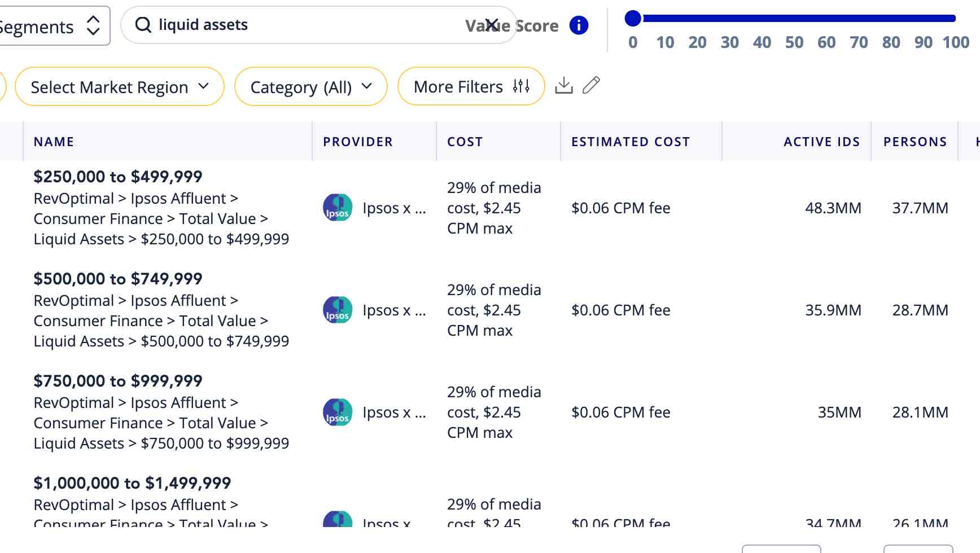Image resolution: width=980 pixels, height=553 pixels.
Task: Click Ipsos logo in $750,000 to $999,999 row
Action: point(338,412)
